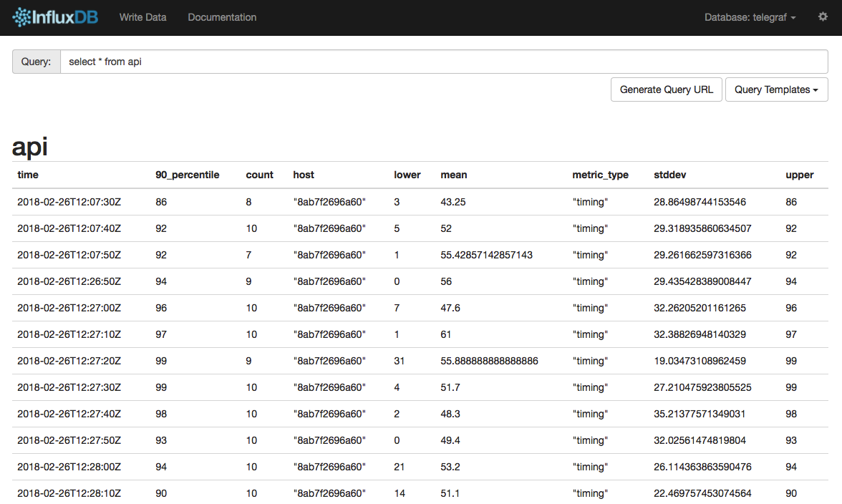Expand the Query Templates dropdown

(776, 89)
